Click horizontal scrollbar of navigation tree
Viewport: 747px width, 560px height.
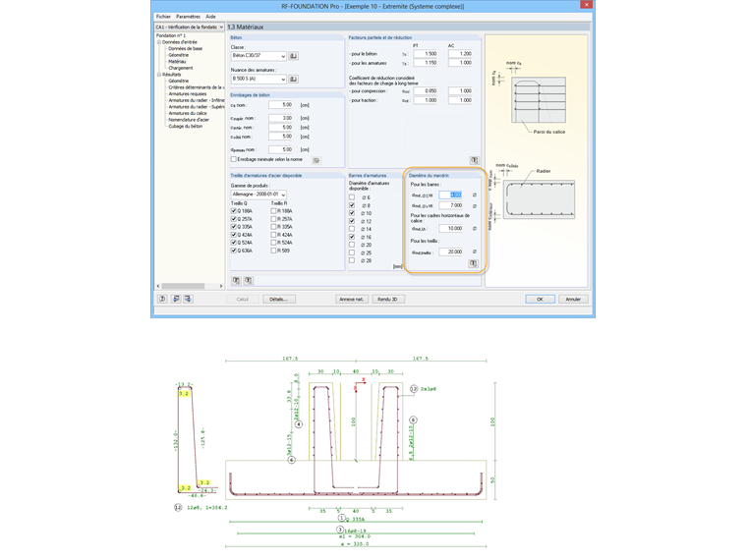[183, 286]
